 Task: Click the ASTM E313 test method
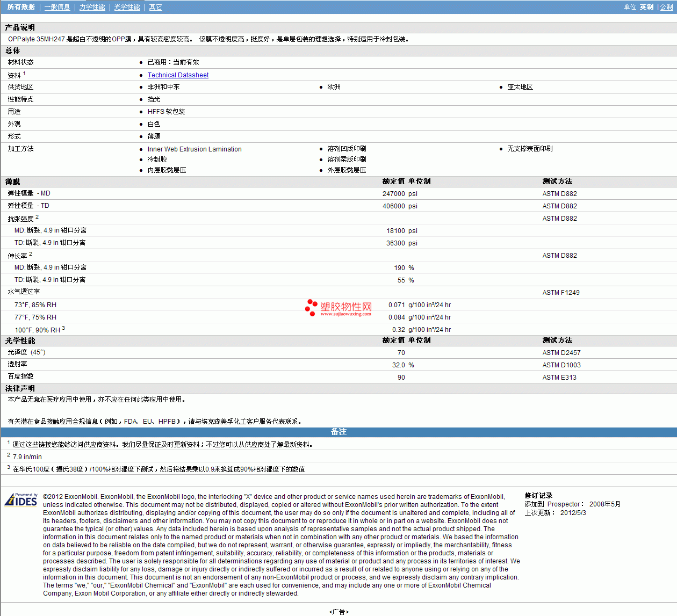[559, 378]
